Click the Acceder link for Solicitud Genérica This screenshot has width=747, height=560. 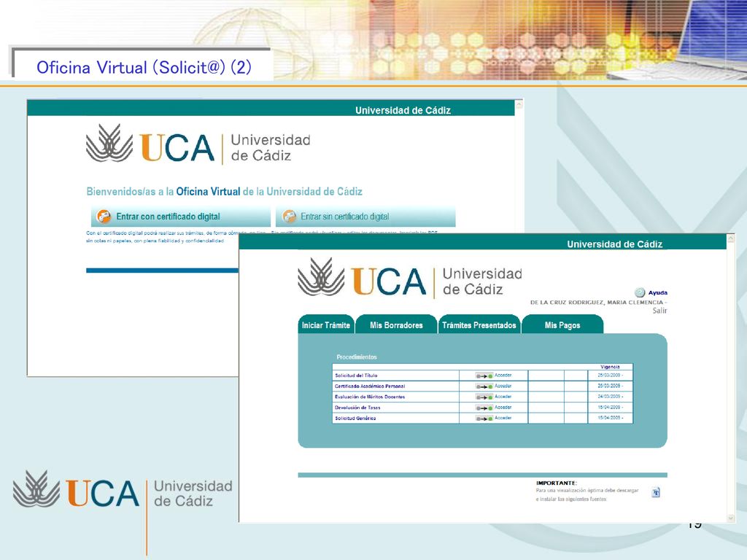click(503, 418)
